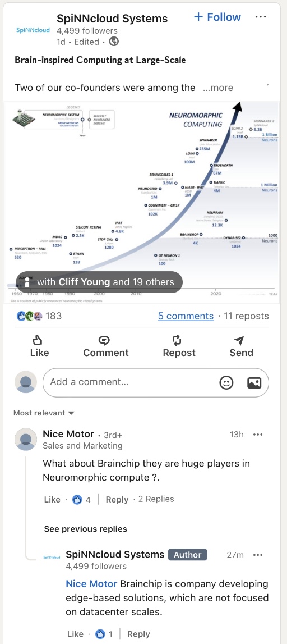The width and height of the screenshot is (287, 644).
Task: Open the post's three-dot options menu
Action: pos(260,17)
